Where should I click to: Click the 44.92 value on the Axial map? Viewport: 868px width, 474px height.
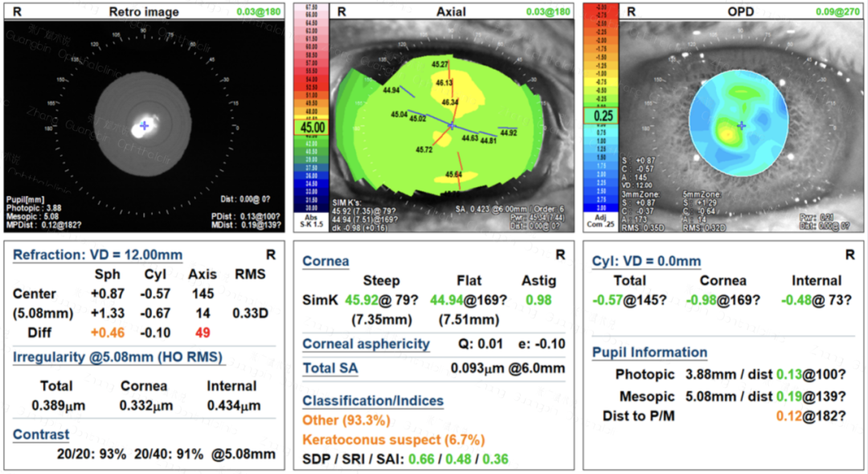pos(508,133)
